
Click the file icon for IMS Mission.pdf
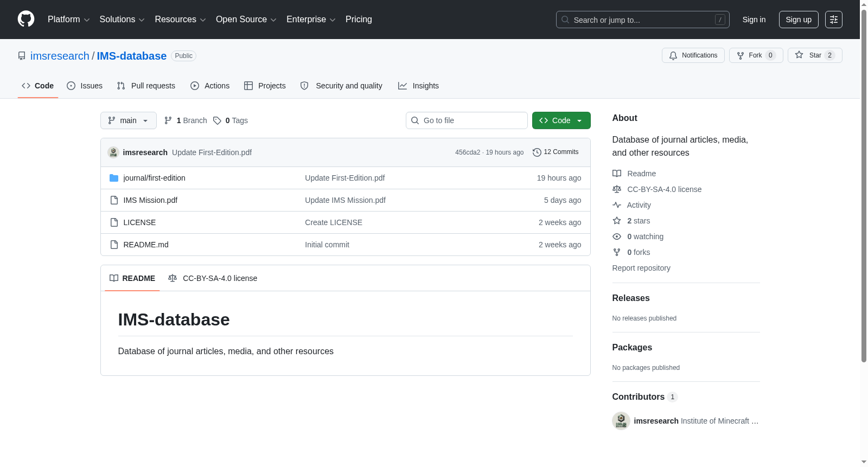[114, 200]
